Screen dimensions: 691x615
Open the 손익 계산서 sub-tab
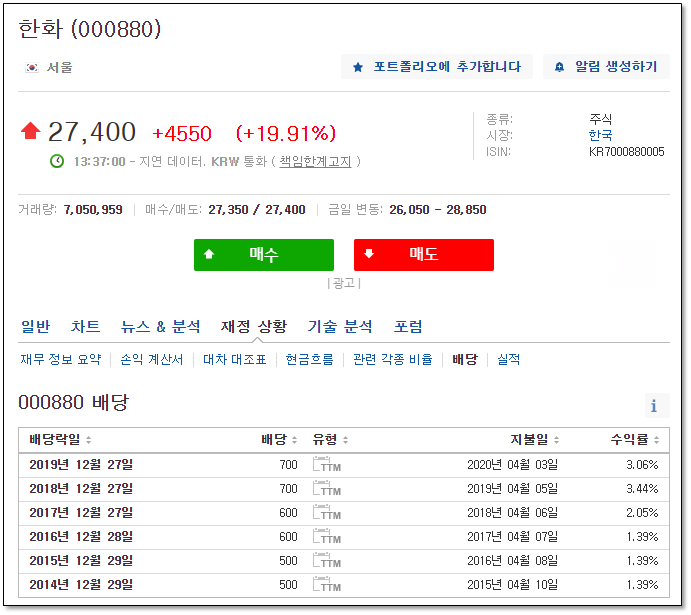[x=152, y=359]
